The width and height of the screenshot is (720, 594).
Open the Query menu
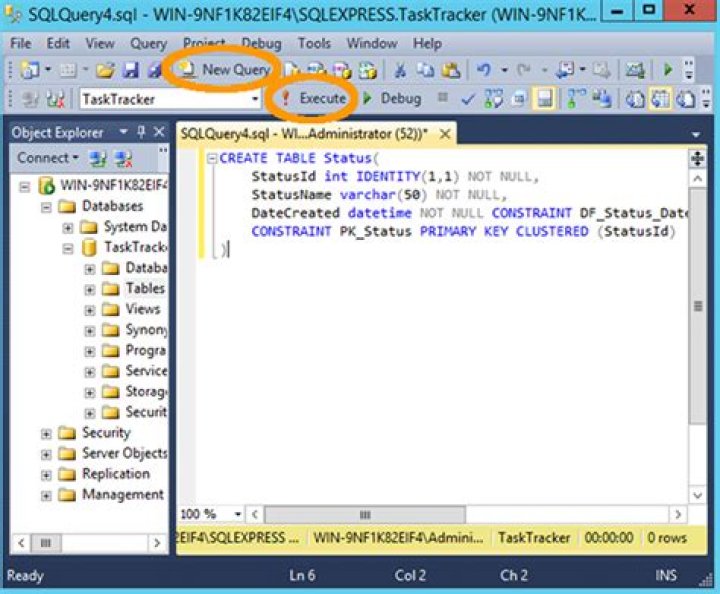tap(148, 43)
